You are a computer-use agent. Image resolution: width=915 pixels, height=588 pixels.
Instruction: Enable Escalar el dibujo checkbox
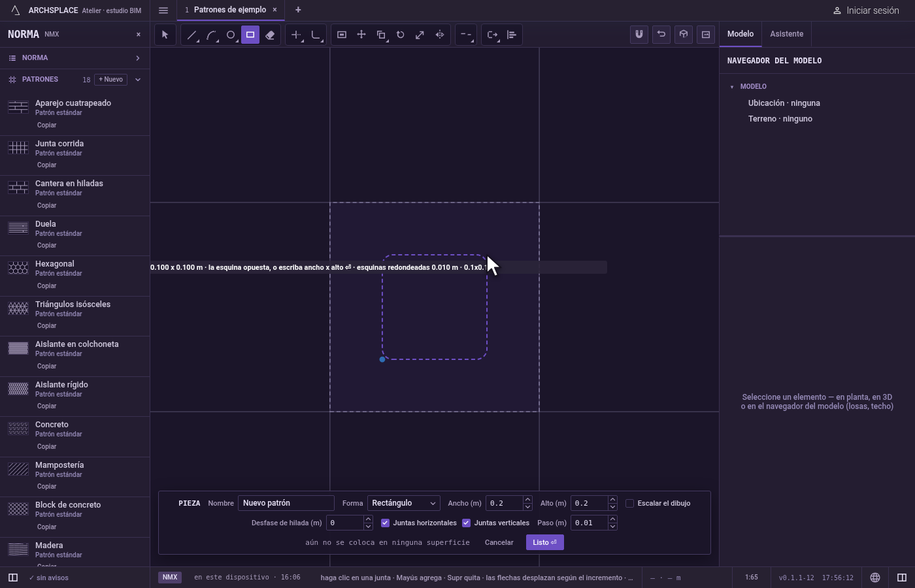pos(630,503)
